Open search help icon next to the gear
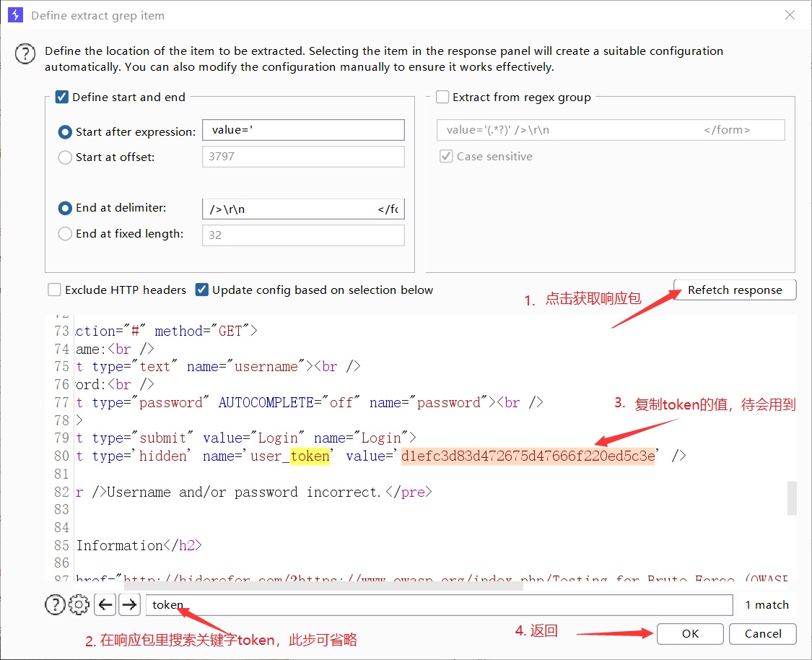This screenshot has height=660, width=812. click(55, 604)
